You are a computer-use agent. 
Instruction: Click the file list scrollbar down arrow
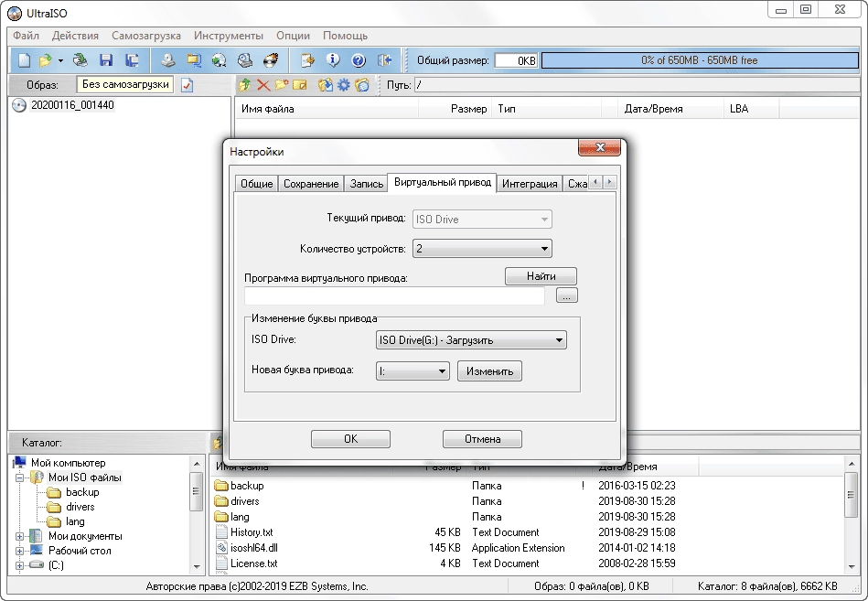[x=852, y=566]
